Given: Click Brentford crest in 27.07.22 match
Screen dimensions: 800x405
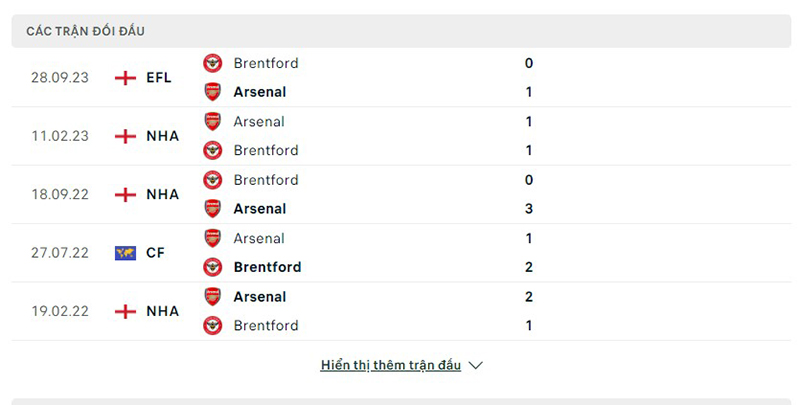Looking at the screenshot, I should 213,267.
